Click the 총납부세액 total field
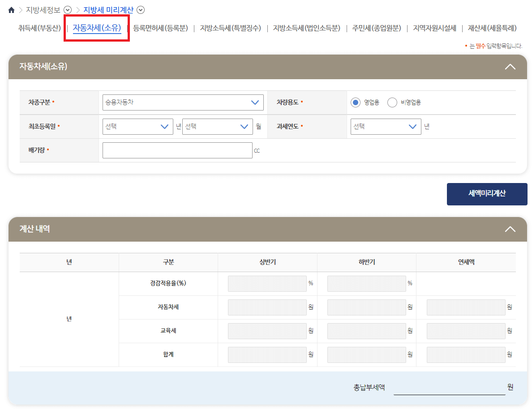 click(449, 387)
